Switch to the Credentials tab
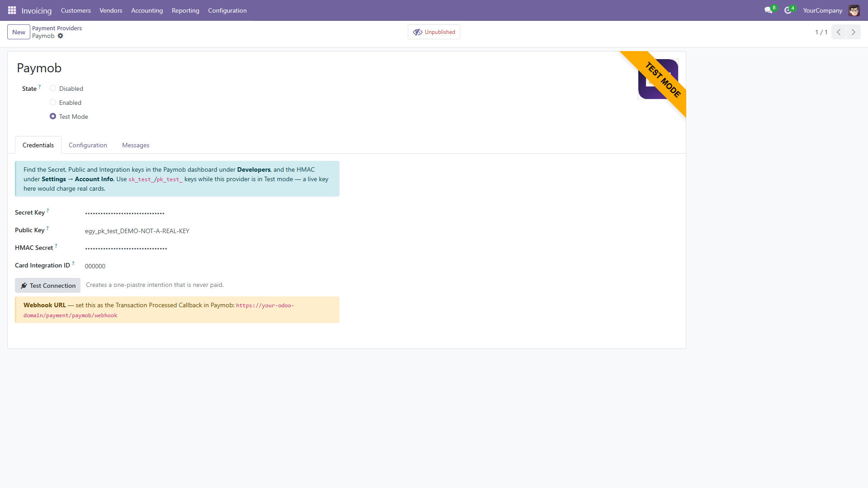Image resolution: width=868 pixels, height=488 pixels. (x=38, y=145)
